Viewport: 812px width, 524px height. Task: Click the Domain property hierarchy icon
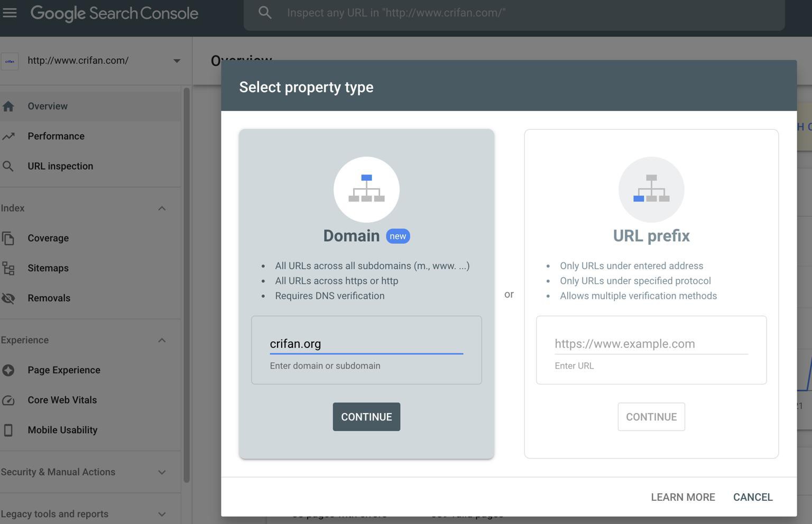366,189
